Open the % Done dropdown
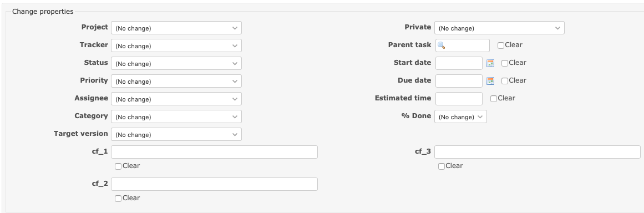 click(460, 116)
